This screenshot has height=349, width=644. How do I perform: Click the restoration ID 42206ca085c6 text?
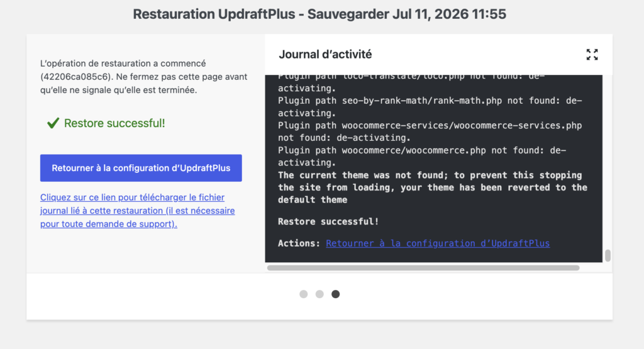(76, 77)
